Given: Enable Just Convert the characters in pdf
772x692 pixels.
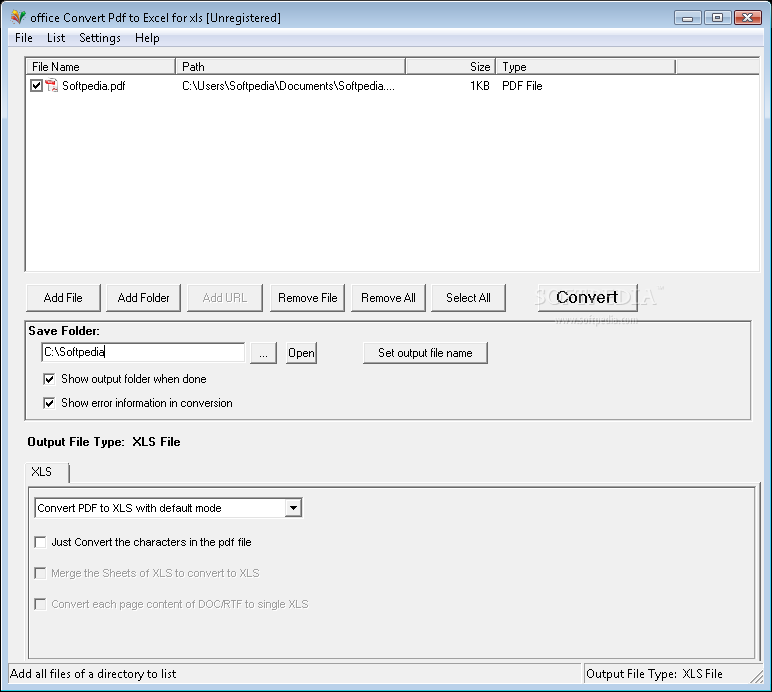Looking at the screenshot, I should 40,542.
